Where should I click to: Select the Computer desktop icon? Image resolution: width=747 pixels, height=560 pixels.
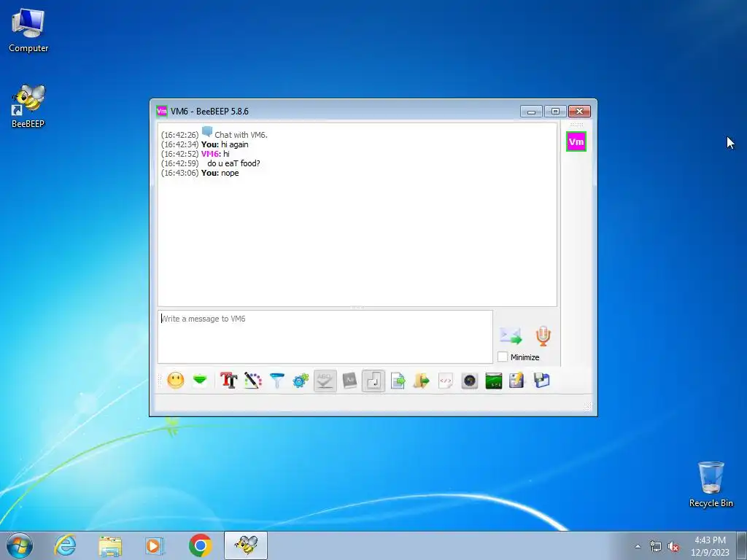coord(28,31)
